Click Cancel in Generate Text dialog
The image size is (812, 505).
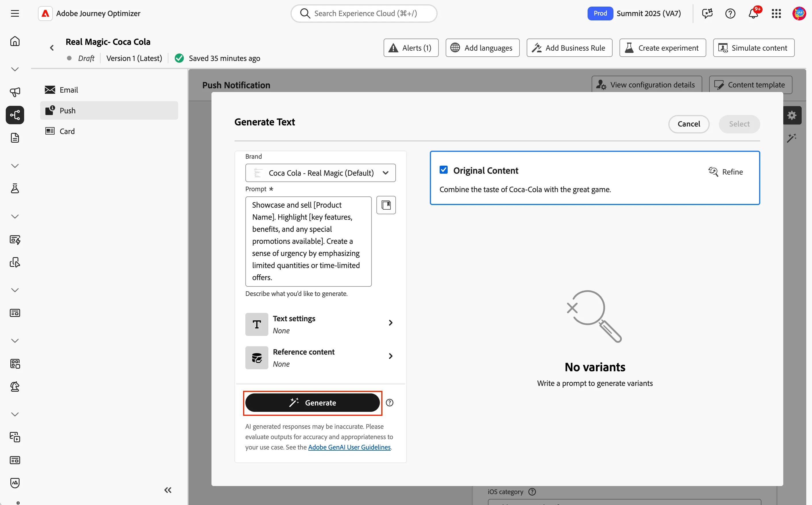pos(688,124)
